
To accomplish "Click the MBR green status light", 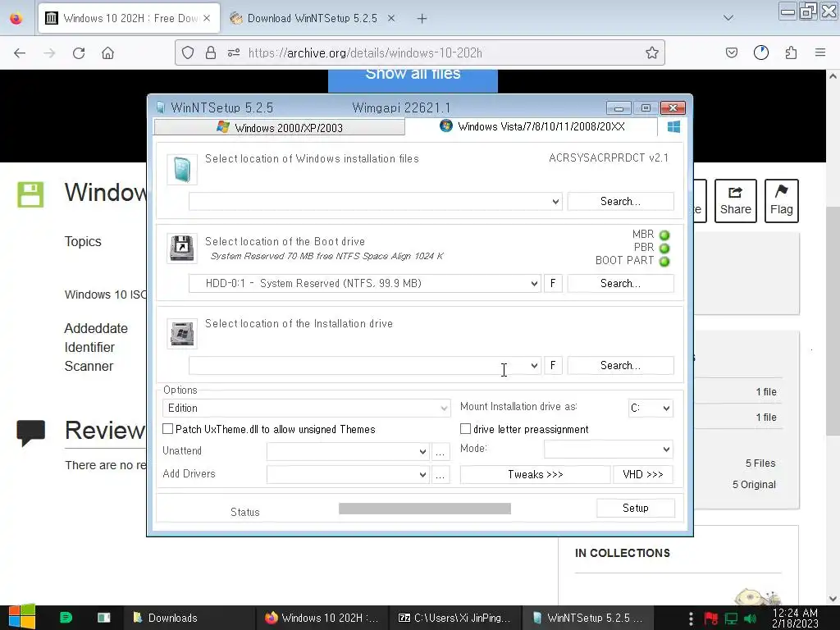I will pyautogui.click(x=664, y=235).
